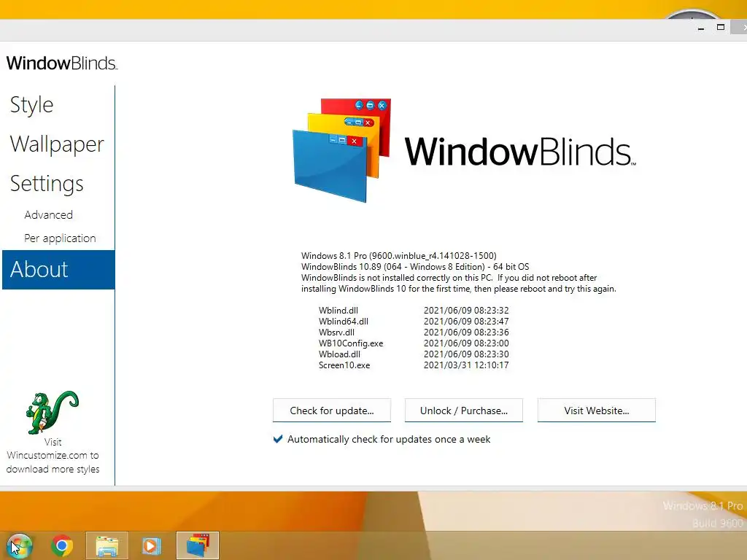Image resolution: width=747 pixels, height=560 pixels.
Task: Click the WindowBlinds 10.89 version line
Action: tap(415, 267)
